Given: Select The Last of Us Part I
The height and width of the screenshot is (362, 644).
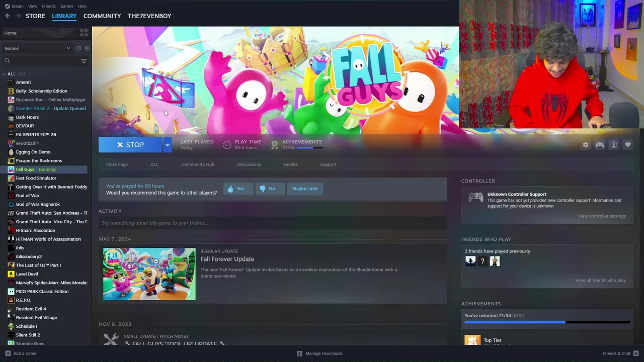Looking at the screenshot, I should click(38, 265).
